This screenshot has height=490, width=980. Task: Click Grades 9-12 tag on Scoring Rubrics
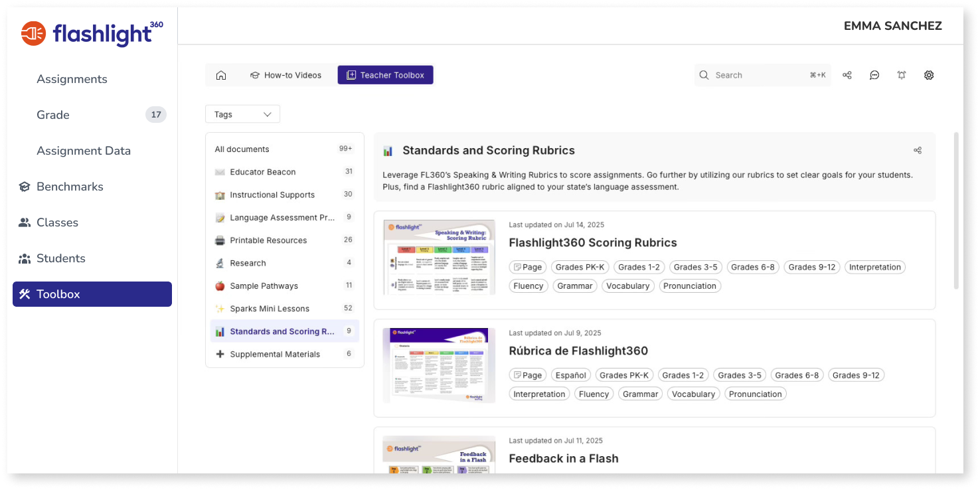[x=811, y=267]
